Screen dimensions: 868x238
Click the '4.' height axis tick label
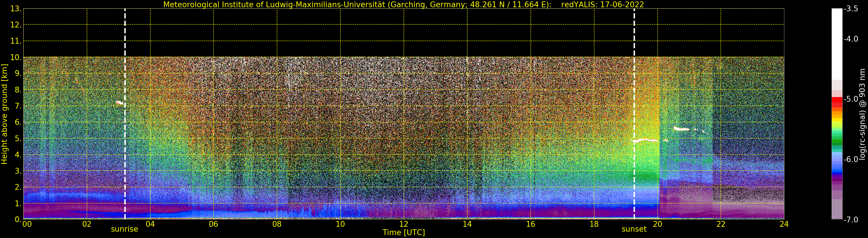[x=18, y=155]
